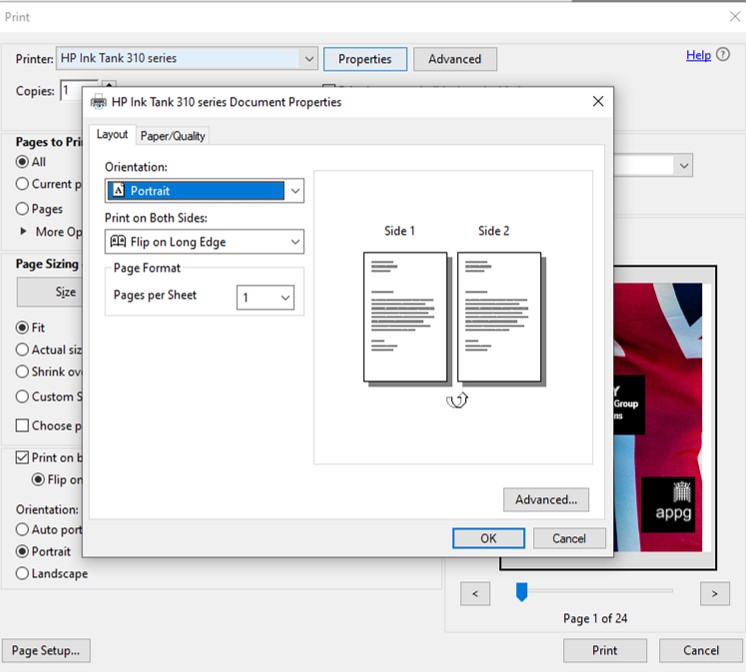
Task: Open the Help link
Action: (x=698, y=56)
